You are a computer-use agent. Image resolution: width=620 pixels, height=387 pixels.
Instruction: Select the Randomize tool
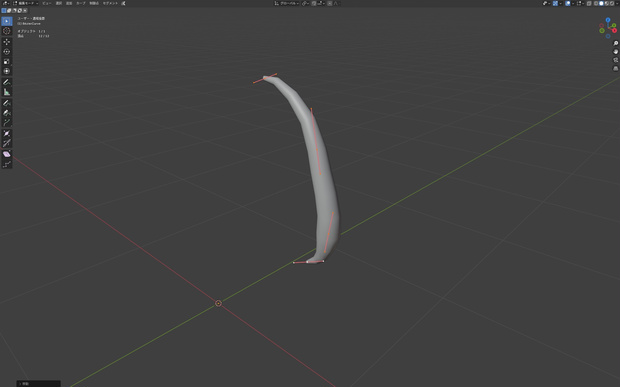(x=7, y=164)
